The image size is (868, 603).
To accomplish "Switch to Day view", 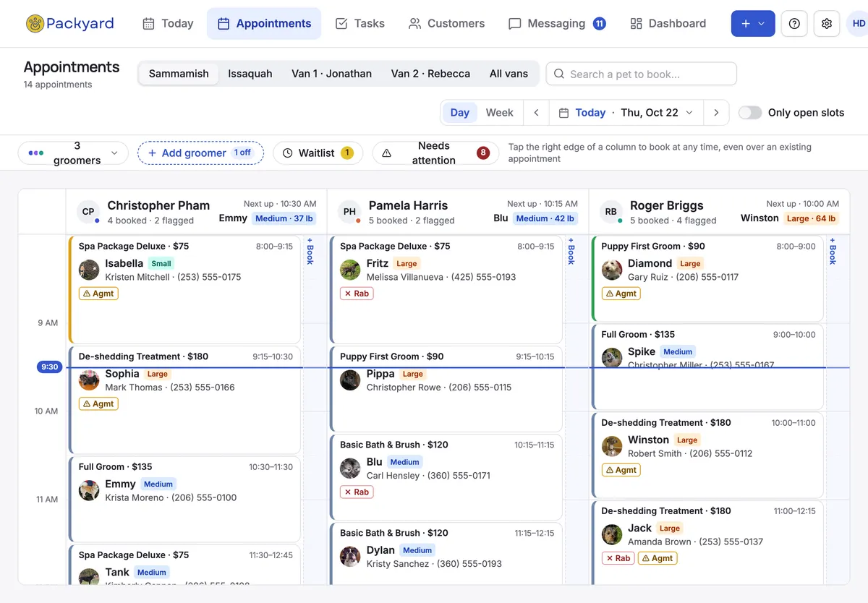I will pyautogui.click(x=459, y=113).
